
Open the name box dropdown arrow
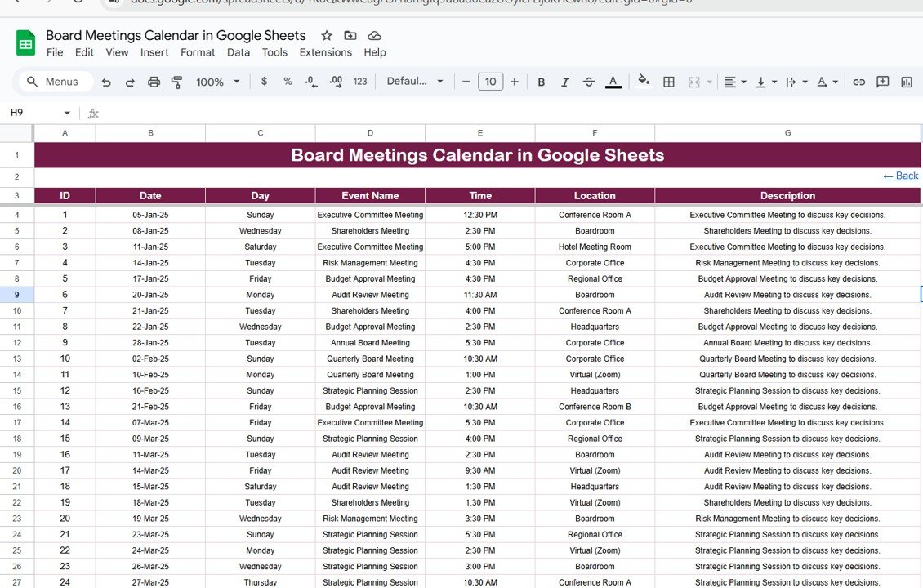click(x=67, y=113)
